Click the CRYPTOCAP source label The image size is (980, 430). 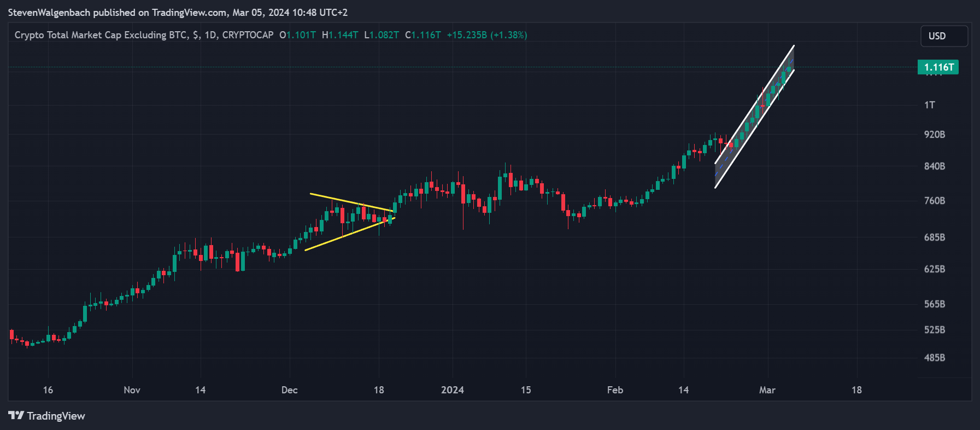coord(248,35)
